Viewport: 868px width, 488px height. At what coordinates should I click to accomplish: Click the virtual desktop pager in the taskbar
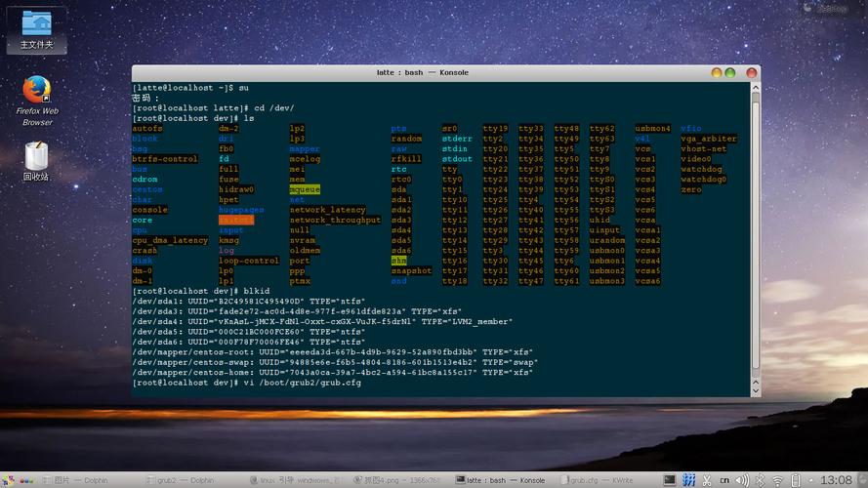[x=26, y=480]
